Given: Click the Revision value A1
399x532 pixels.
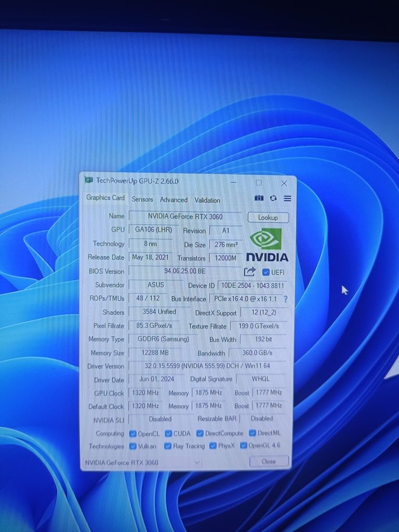Looking at the screenshot, I should [x=225, y=231].
